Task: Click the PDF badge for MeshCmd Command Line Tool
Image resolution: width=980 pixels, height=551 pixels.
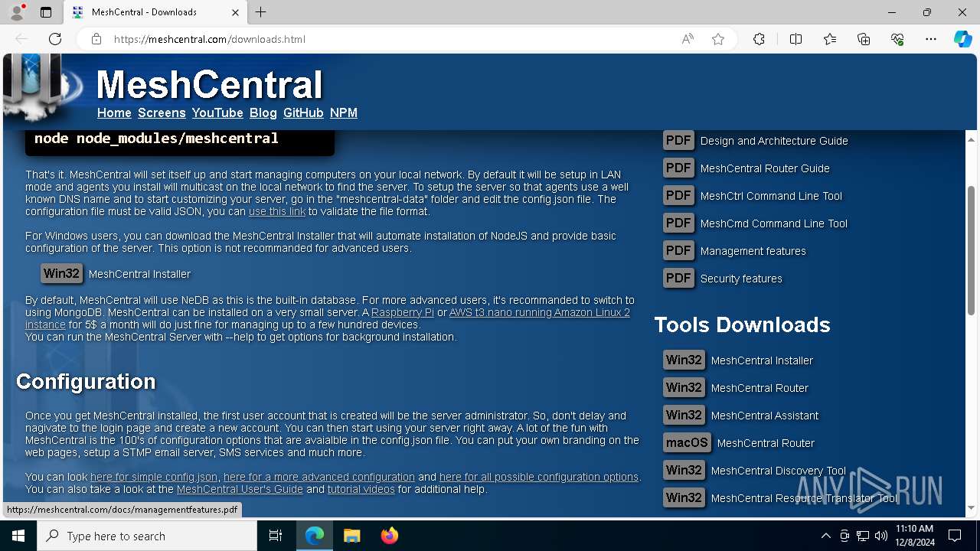Action: 678,223
